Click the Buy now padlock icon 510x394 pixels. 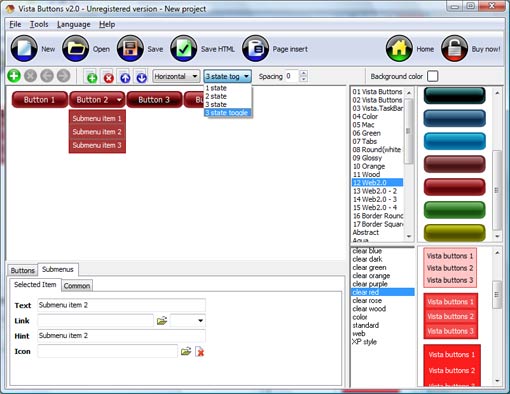pos(454,49)
